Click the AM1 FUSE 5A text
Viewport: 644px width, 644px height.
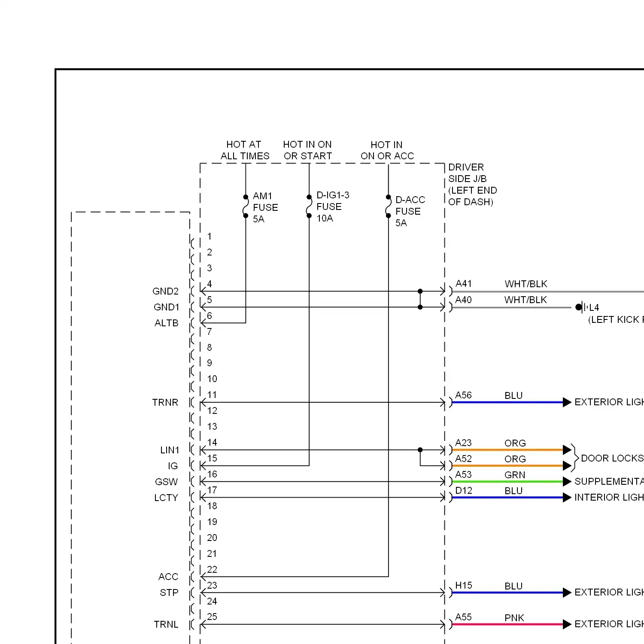(265, 207)
